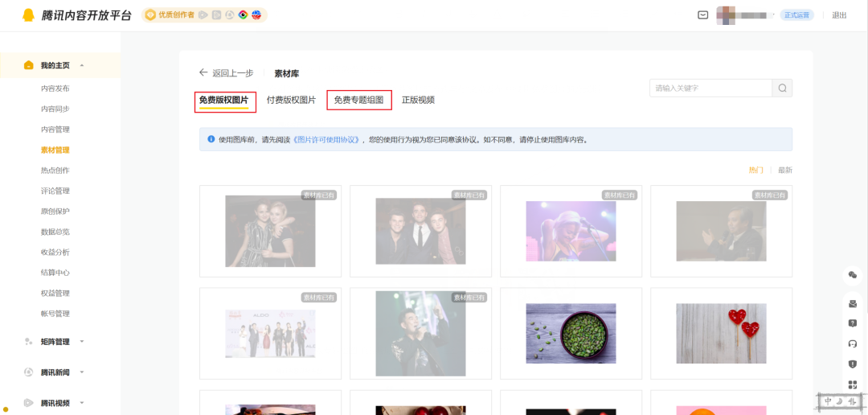Click the moon icon in input method bar
This screenshot has height=415, width=868.
pos(841,401)
